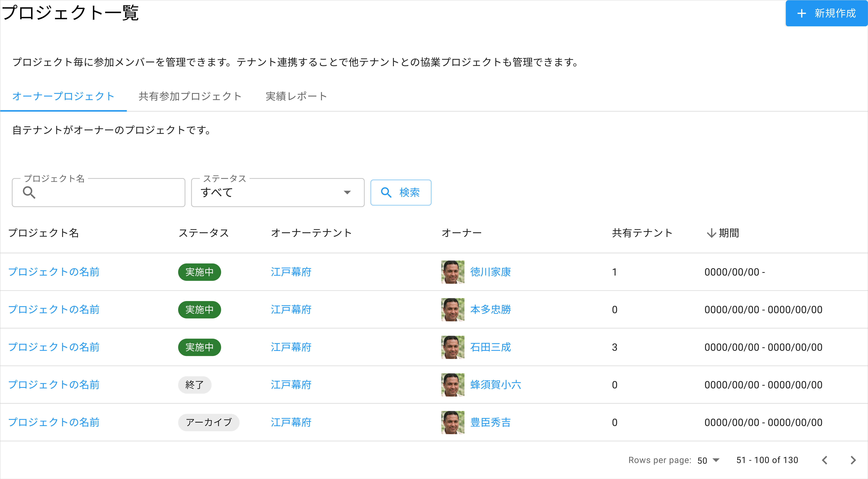The width and height of the screenshot is (868, 479).
Task: Click the 実施中 status badge in 石田三成's row
Action: (199, 347)
